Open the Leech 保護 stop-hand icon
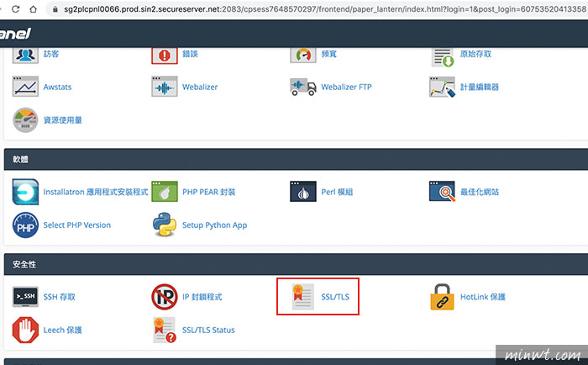This screenshot has height=365, width=588. point(25,330)
